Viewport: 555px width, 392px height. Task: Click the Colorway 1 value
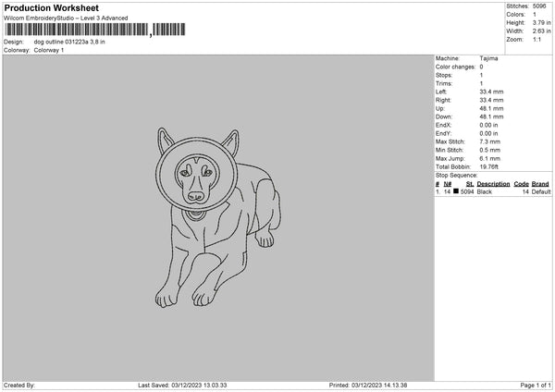tap(50, 50)
